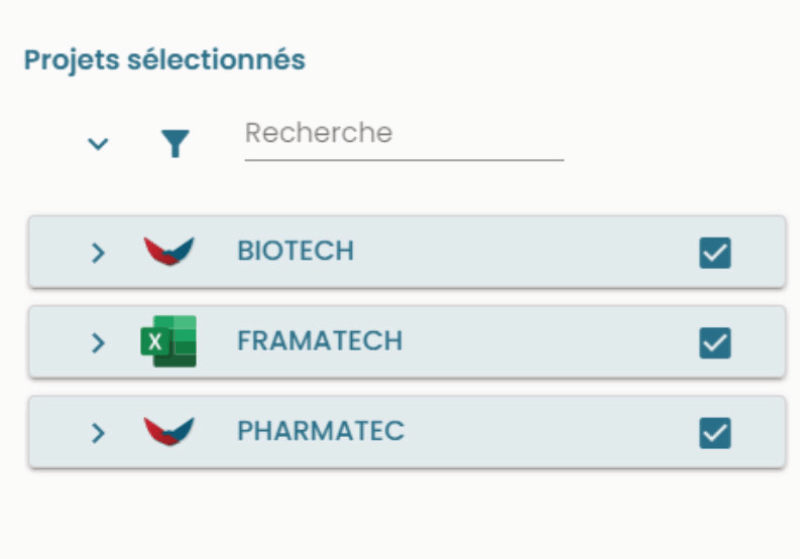Click the funnel filter icon
This screenshot has height=559, width=800.
pyautogui.click(x=175, y=143)
